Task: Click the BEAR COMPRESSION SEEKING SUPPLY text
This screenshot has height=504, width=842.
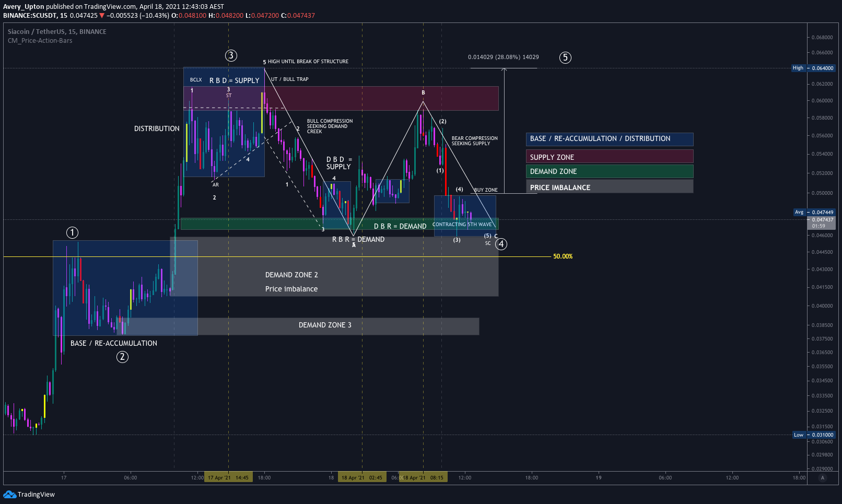Action: (x=475, y=141)
